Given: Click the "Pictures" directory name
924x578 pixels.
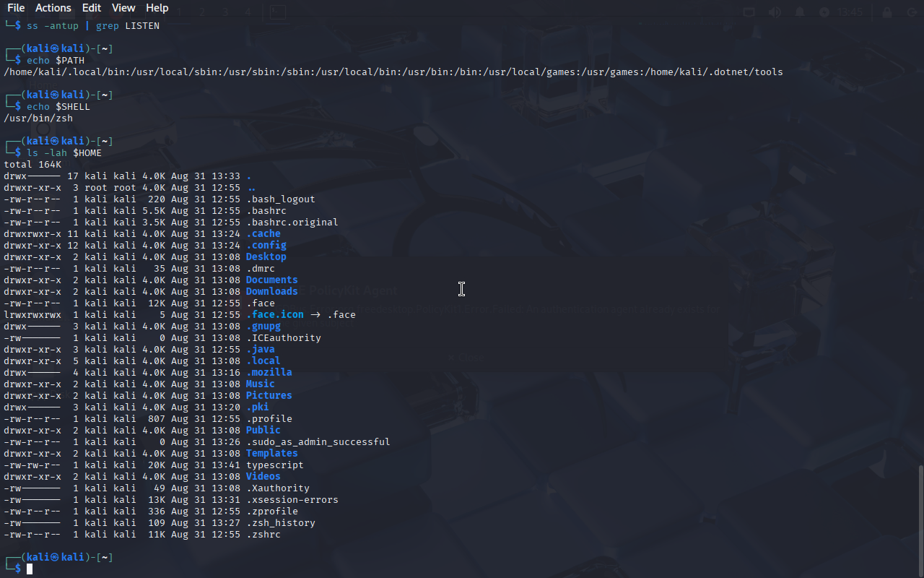Looking at the screenshot, I should pos(269,396).
